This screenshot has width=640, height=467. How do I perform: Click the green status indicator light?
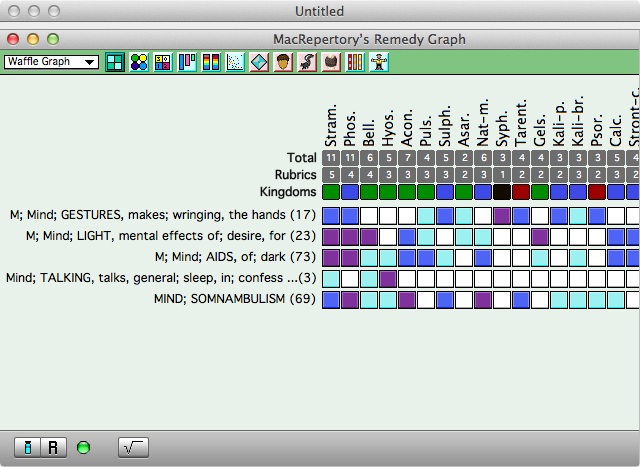(83, 447)
